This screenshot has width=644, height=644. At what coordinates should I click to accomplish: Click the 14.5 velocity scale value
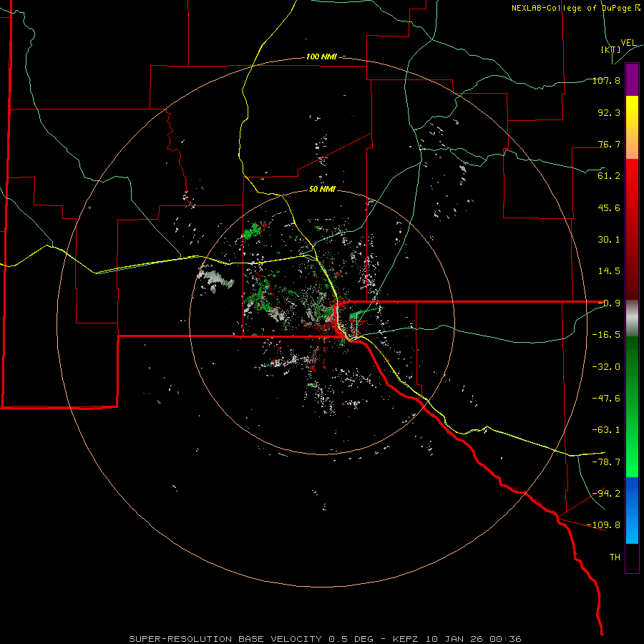(609, 271)
